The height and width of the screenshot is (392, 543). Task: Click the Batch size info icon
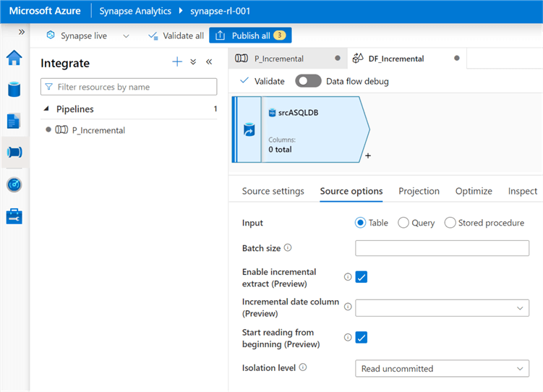(288, 247)
